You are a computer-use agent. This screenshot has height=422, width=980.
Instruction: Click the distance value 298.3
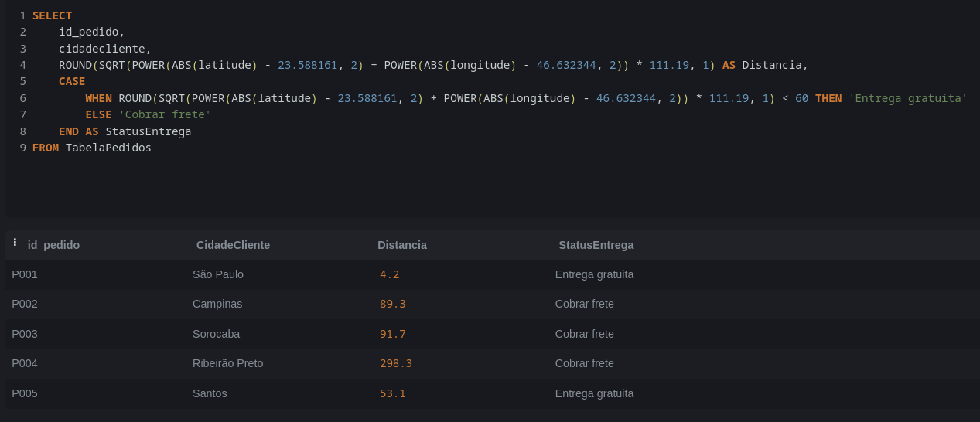pyautogui.click(x=396, y=363)
